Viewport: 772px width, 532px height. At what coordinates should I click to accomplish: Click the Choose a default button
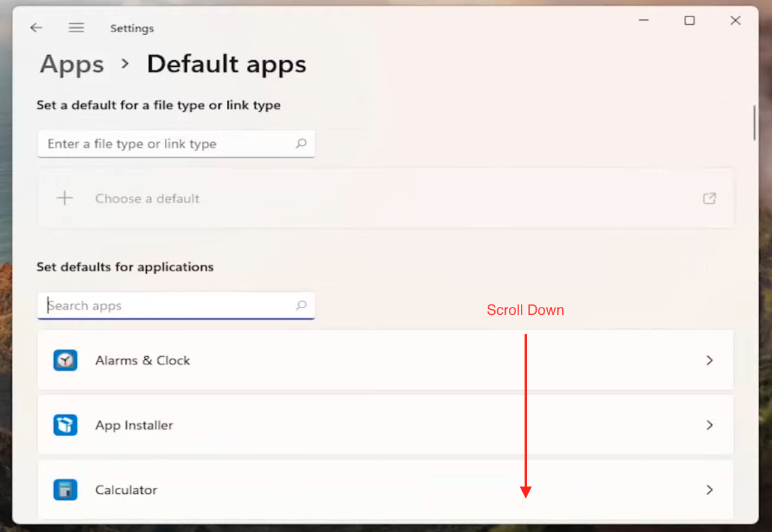pyautogui.click(x=386, y=198)
